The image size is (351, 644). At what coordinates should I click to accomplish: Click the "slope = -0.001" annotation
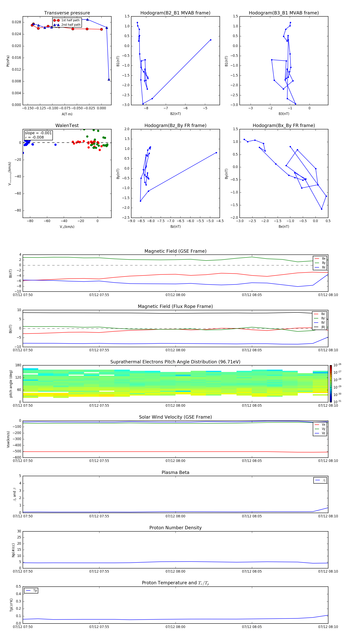pyautogui.click(x=38, y=133)
